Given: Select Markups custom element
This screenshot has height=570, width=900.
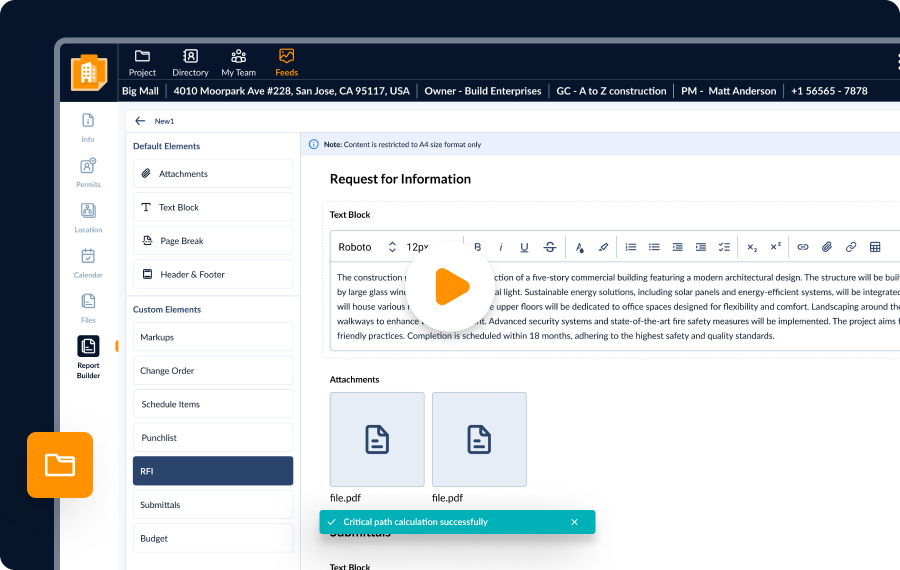Looking at the screenshot, I should click(213, 337).
